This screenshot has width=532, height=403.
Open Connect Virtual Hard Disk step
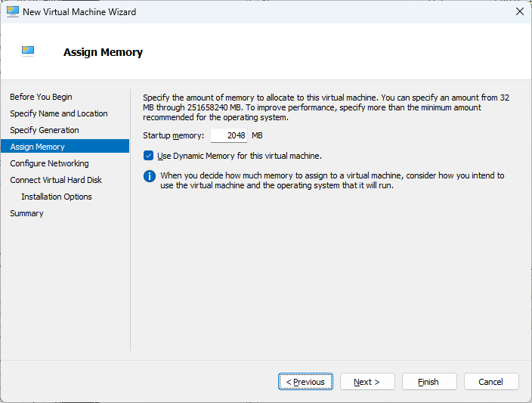pyautogui.click(x=56, y=180)
